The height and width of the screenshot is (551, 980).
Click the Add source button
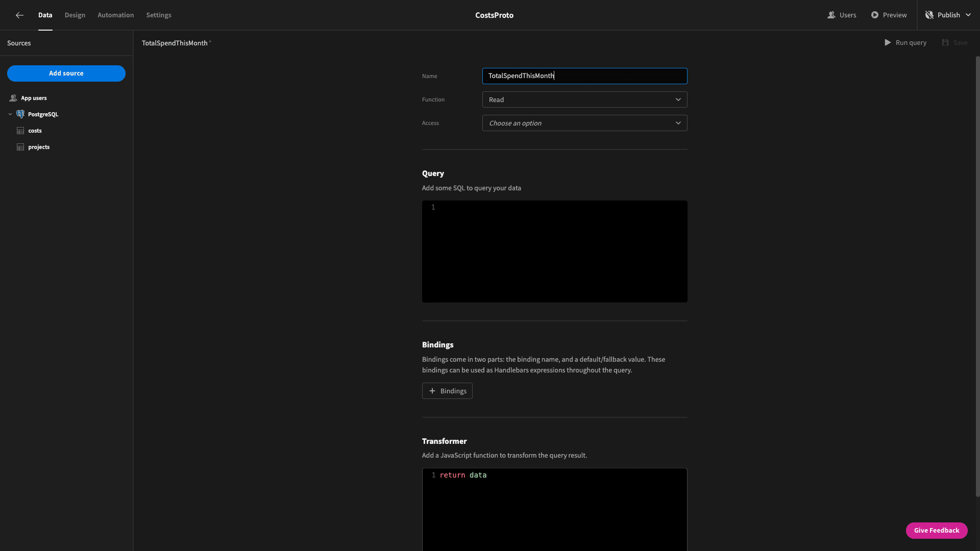click(66, 73)
